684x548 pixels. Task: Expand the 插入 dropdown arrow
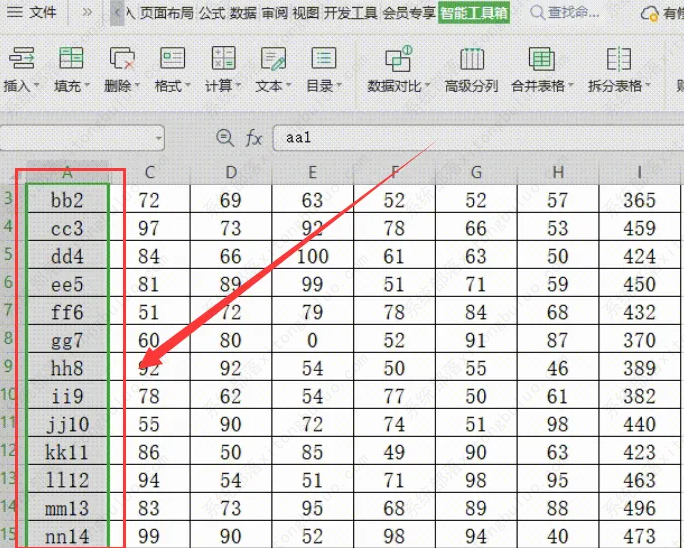coord(36,86)
